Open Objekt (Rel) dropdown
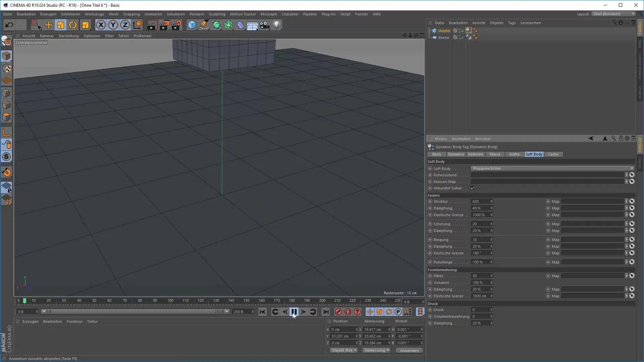 tap(344, 350)
